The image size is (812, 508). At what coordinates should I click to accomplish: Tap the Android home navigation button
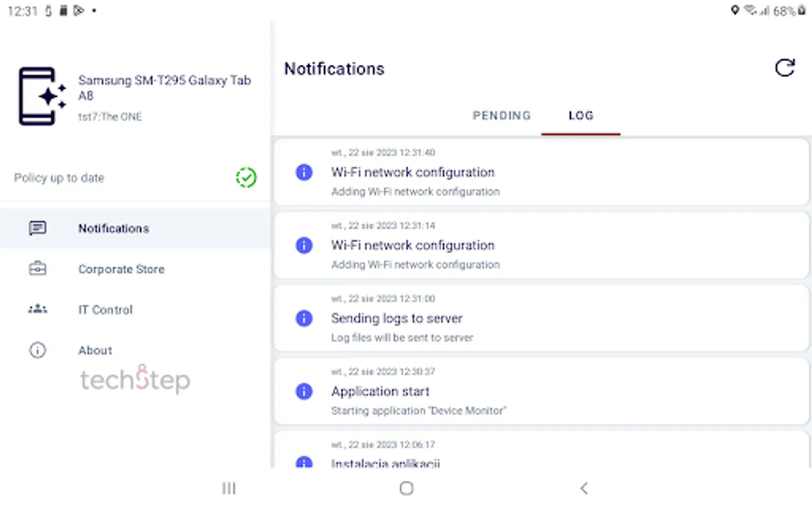406,488
